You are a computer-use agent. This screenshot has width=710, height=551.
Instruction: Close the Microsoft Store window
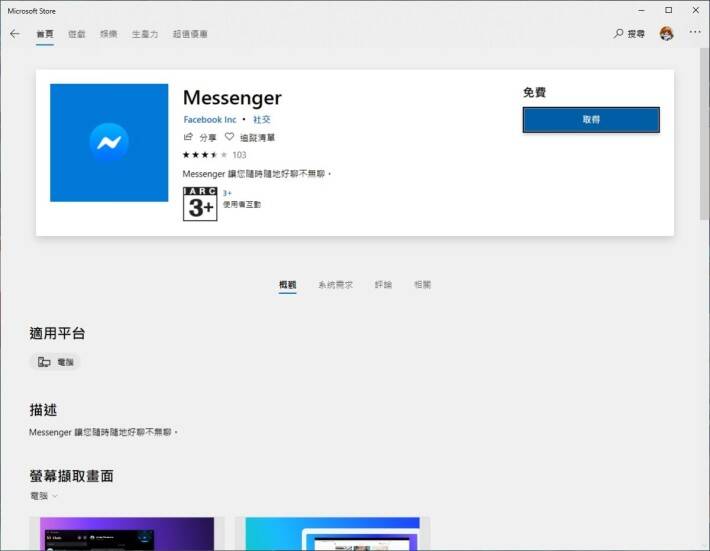click(696, 10)
